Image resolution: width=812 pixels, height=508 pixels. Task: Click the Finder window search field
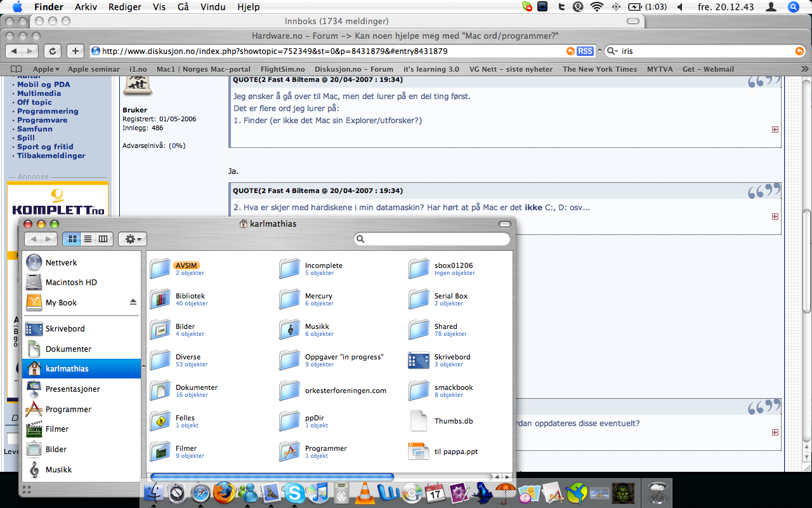tap(432, 239)
